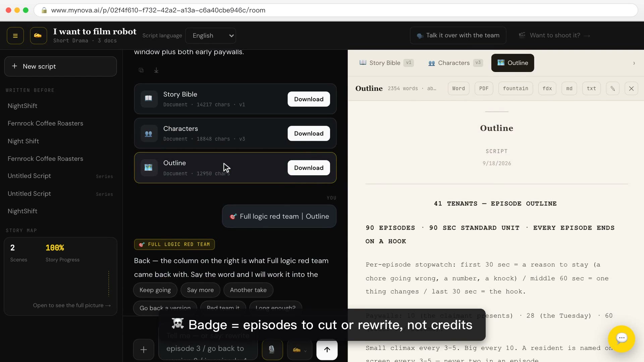This screenshot has width=644, height=362.
Task: Click the Keep going suggestion chip
Action: tap(155, 290)
